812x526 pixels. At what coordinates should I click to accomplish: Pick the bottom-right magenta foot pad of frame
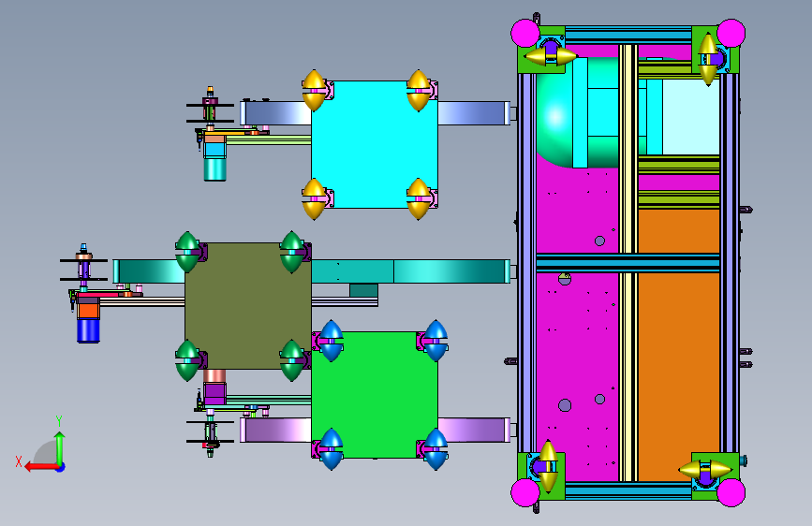(x=731, y=492)
